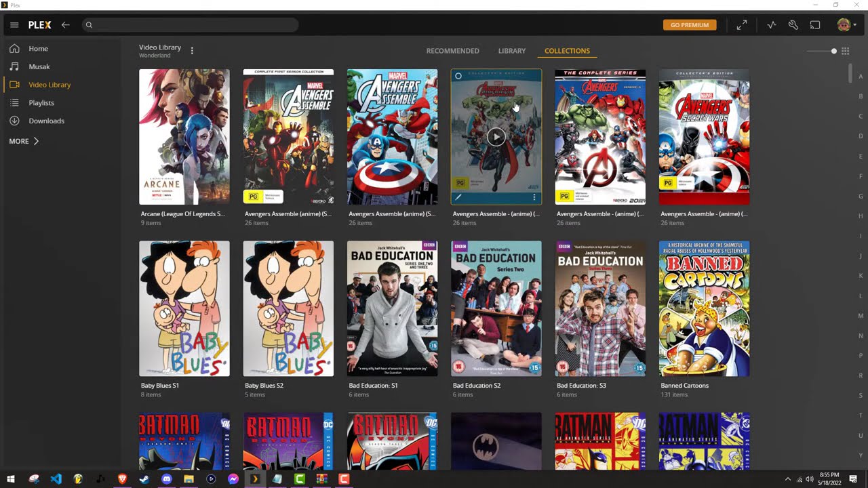Click into the Plex search field

[191, 25]
